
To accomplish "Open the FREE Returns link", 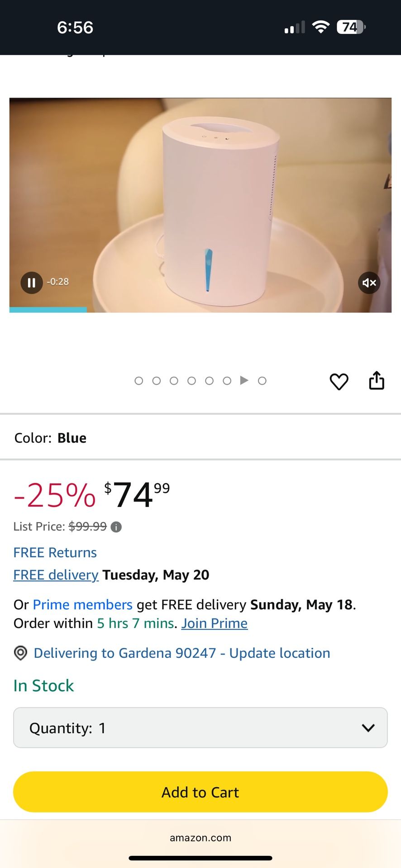I will tap(54, 552).
